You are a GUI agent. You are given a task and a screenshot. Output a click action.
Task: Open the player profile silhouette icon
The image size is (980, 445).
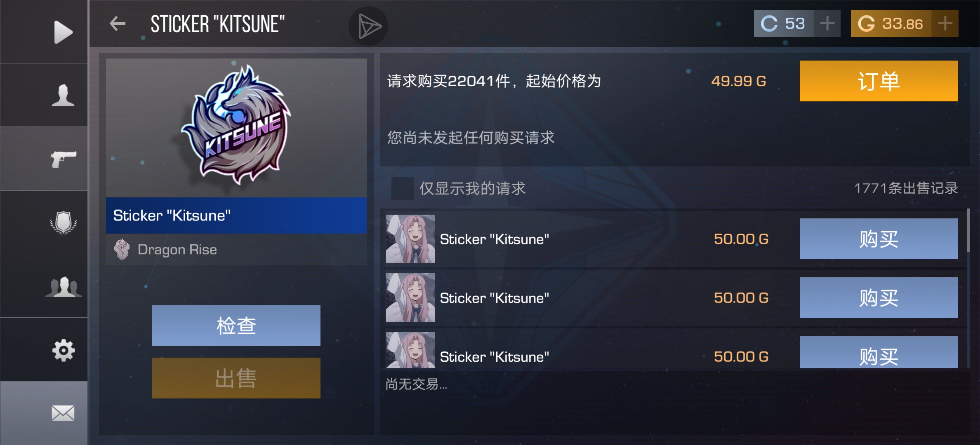click(63, 95)
